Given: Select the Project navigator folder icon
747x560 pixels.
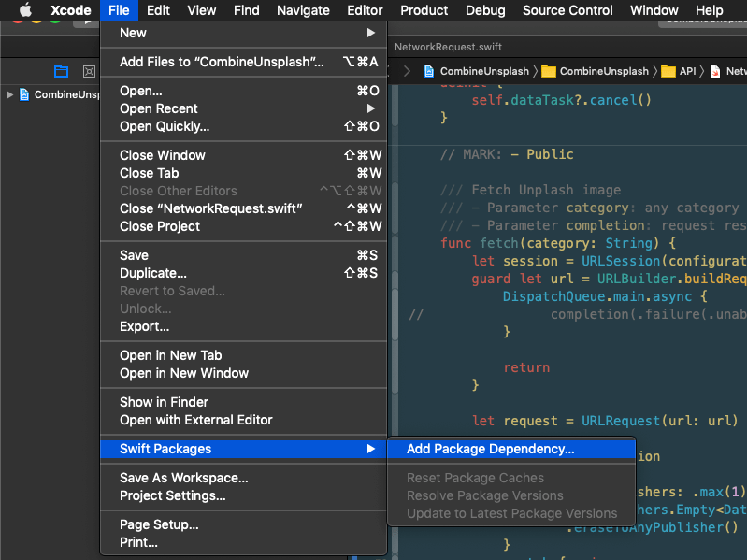Looking at the screenshot, I should (x=61, y=71).
